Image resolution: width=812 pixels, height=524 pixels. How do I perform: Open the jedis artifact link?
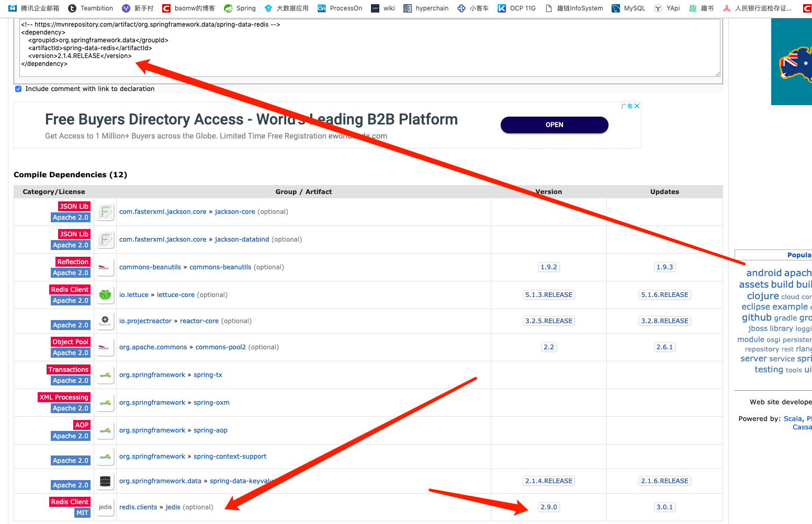173,507
